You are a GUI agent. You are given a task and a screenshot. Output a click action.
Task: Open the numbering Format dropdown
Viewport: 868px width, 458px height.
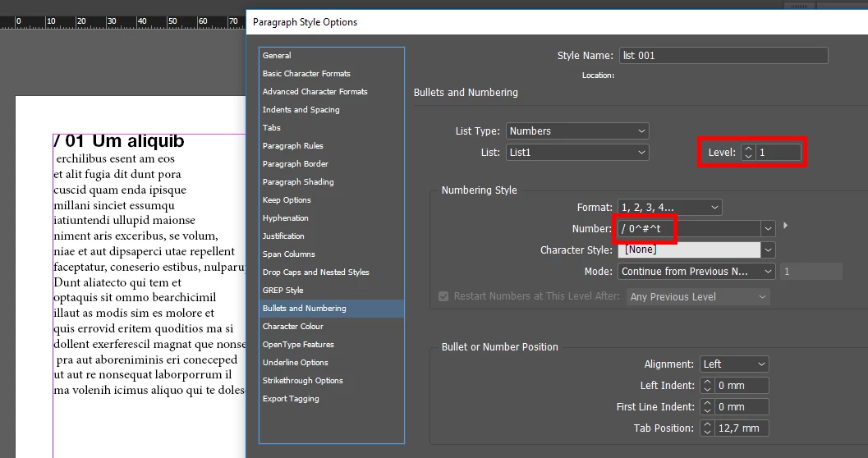tap(670, 208)
